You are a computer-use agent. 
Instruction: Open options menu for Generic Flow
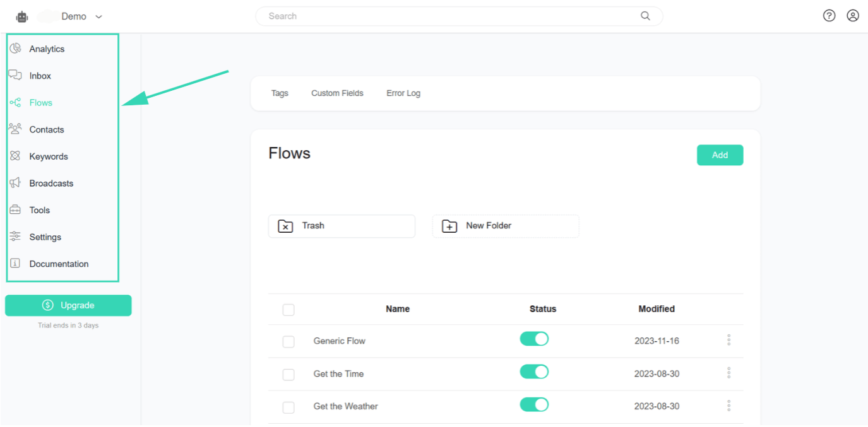(728, 341)
